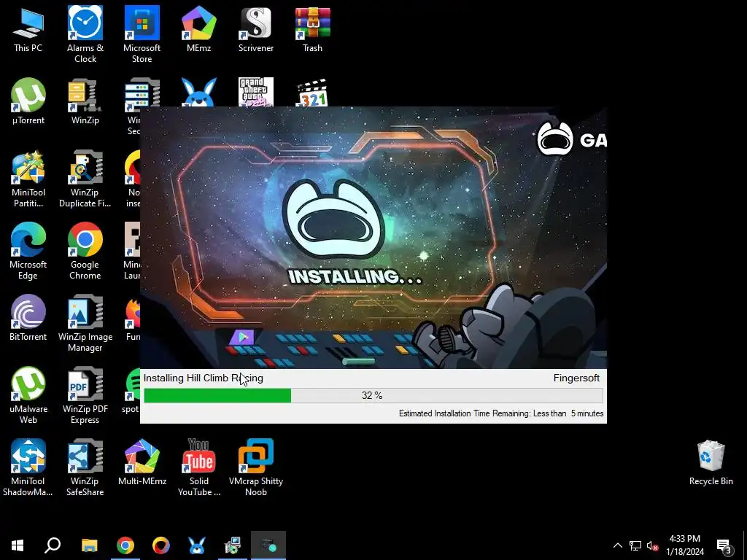747x560 pixels.
Task: Click the Show desktop strip at taskbar edge
Action: [x=745, y=545]
